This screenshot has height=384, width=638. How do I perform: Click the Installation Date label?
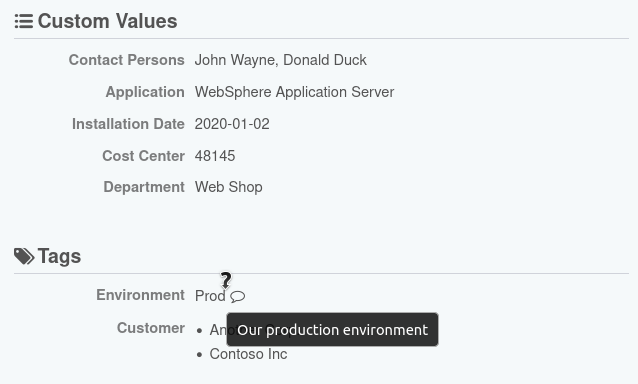[128, 124]
